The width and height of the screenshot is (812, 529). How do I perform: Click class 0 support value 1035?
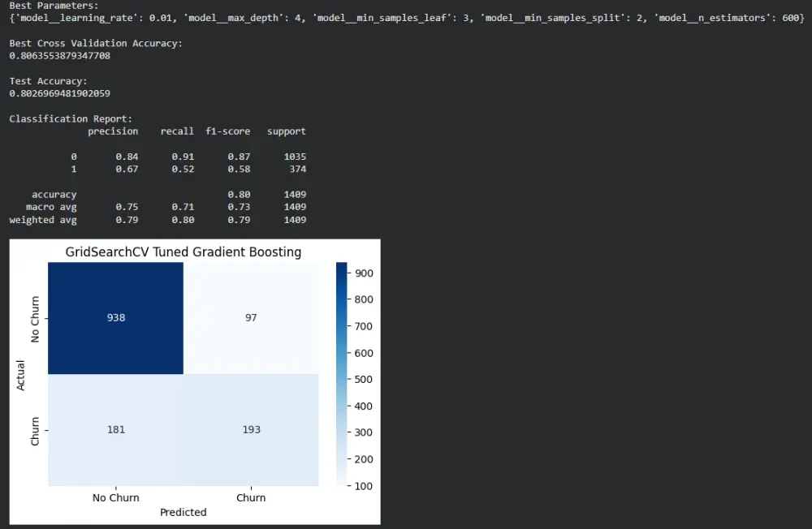point(295,157)
